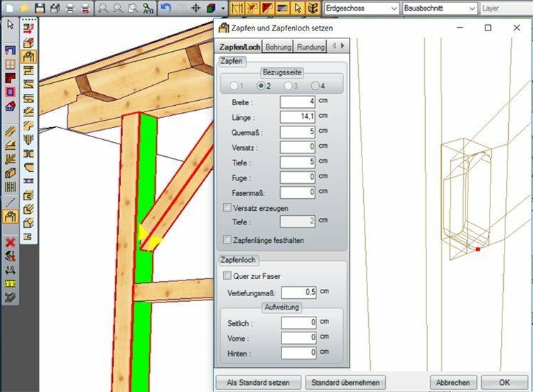Image resolution: width=533 pixels, height=392 pixels.
Task: Click the 'Als Standard setzen' button
Action: click(259, 382)
